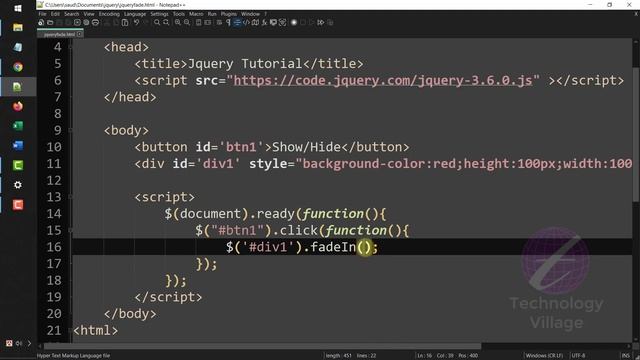Image resolution: width=640 pixels, height=360 pixels.
Task: Open Word from the taskbar
Action: 18,145
